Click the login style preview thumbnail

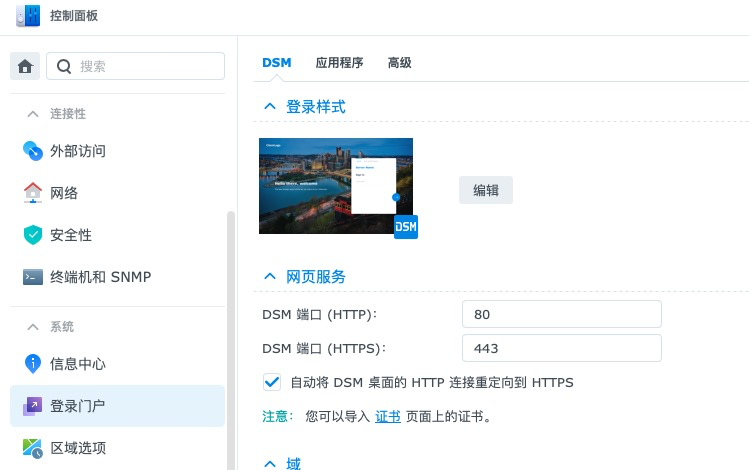tap(336, 186)
